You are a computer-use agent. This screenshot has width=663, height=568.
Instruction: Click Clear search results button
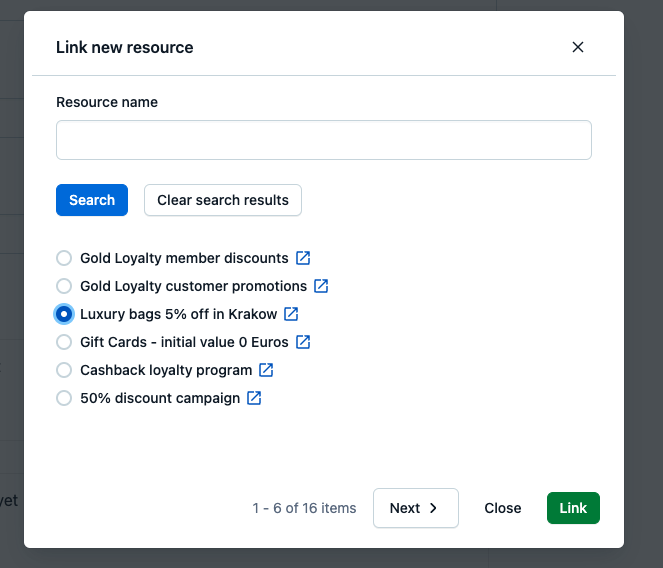pos(223,200)
